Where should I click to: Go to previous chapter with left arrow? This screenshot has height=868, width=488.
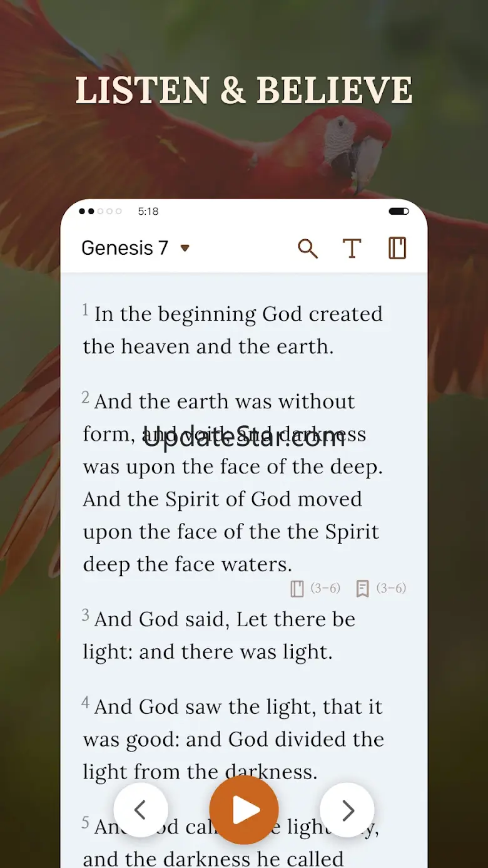point(141,810)
